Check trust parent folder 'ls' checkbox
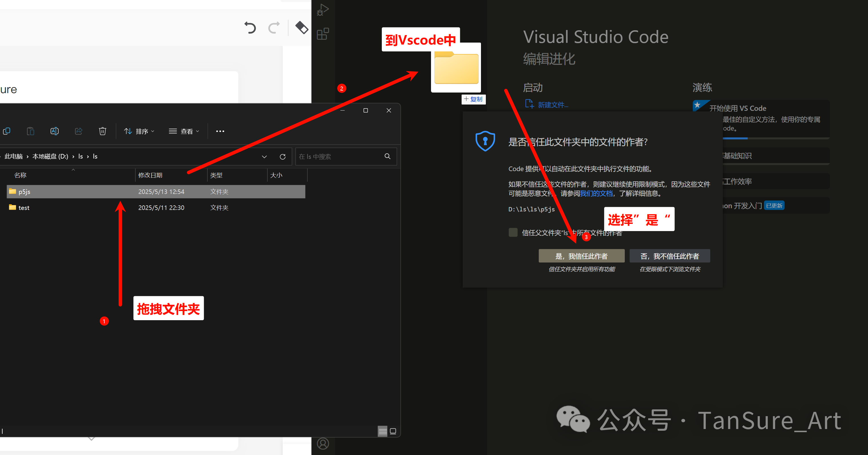Image resolution: width=868 pixels, height=455 pixels. pos(513,232)
